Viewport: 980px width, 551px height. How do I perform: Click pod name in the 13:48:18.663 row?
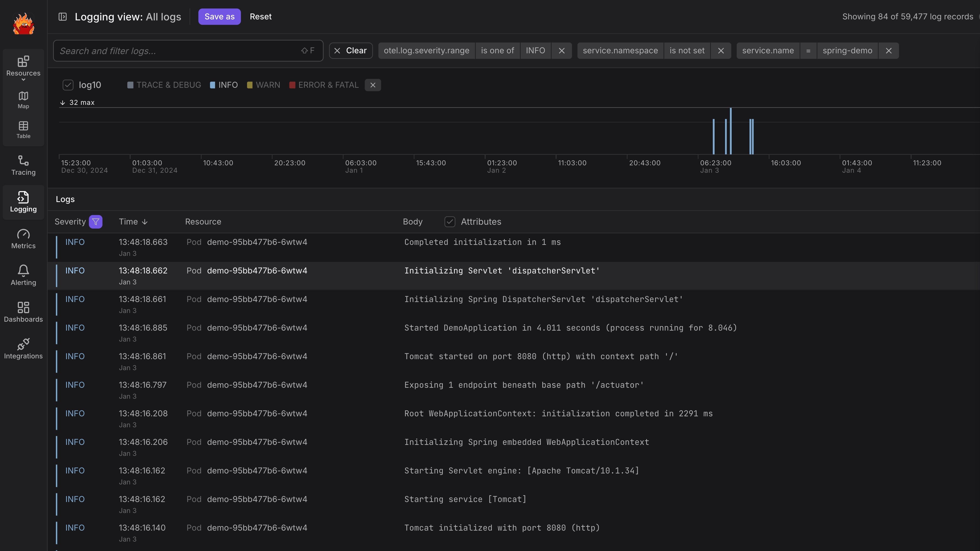coord(257,242)
